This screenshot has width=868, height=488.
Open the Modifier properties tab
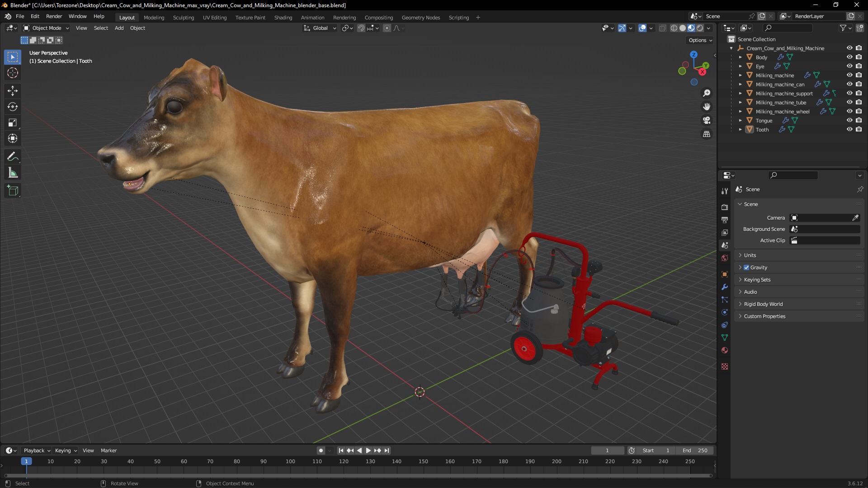click(725, 287)
